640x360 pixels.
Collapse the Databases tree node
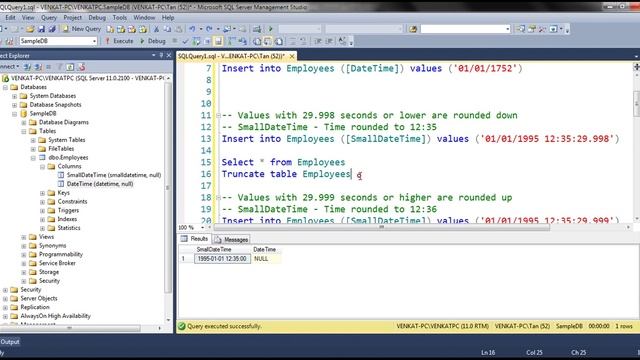click(x=5, y=87)
